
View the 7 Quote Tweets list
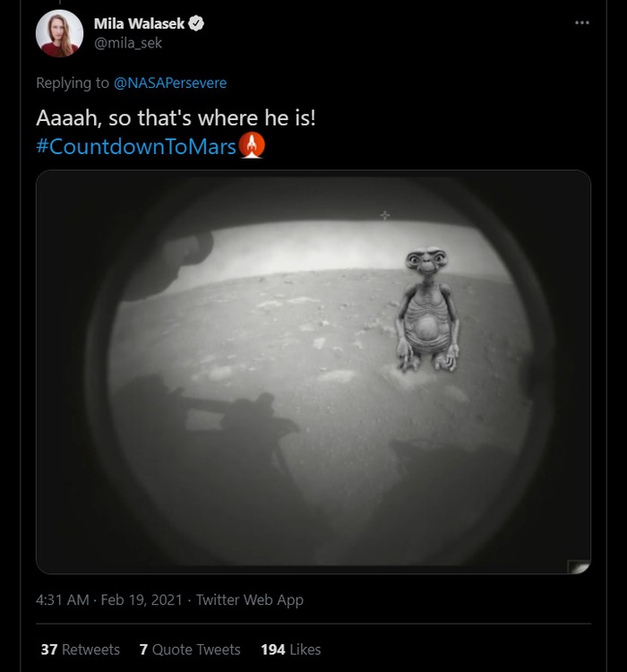tap(190, 650)
